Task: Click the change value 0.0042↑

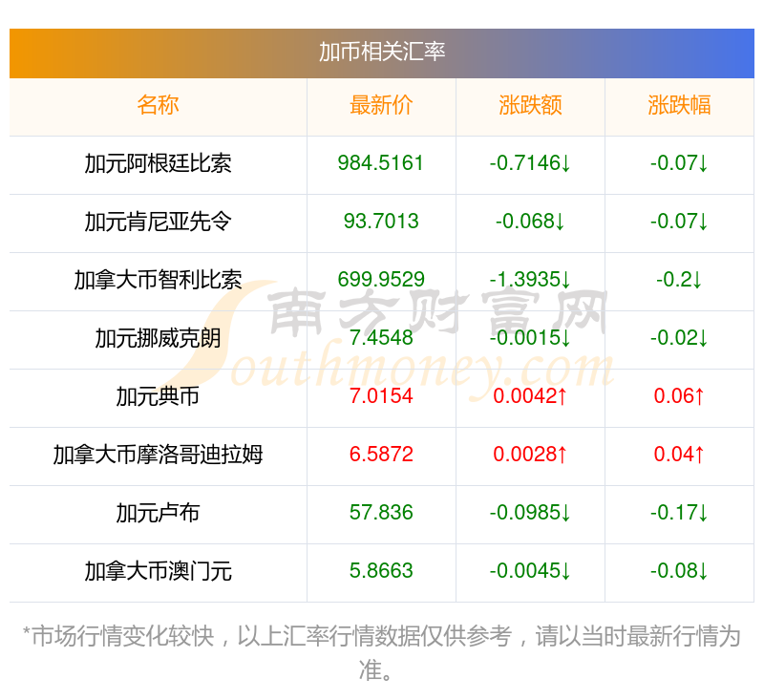Action: point(530,396)
